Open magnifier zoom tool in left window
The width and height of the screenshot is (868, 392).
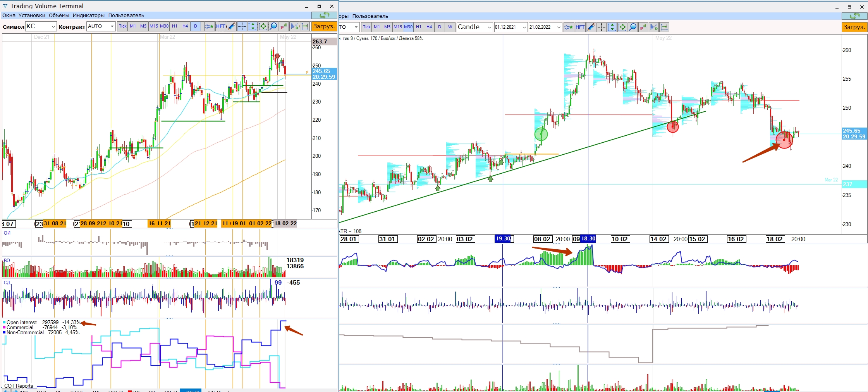(x=273, y=26)
